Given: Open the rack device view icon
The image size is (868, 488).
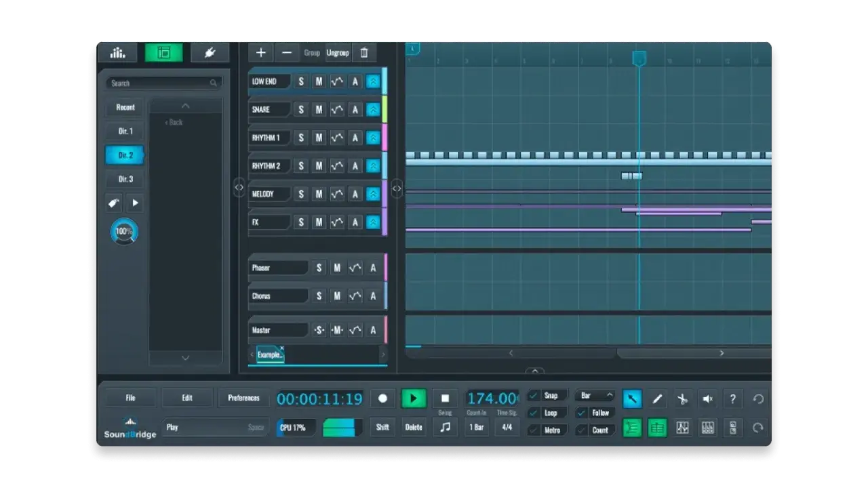Looking at the screenshot, I should (732, 428).
